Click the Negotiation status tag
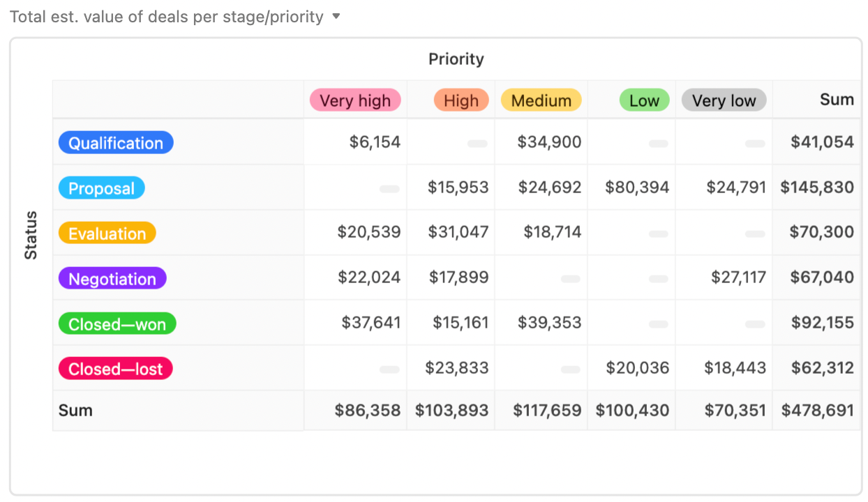 (x=112, y=279)
